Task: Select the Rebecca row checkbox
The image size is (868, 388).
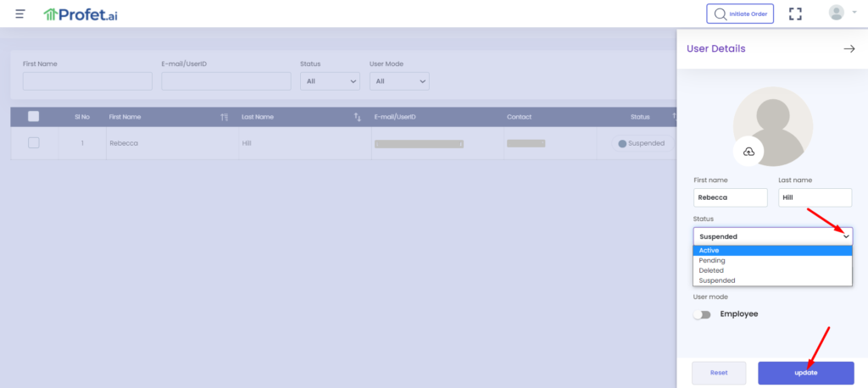Action: pyautogui.click(x=34, y=143)
